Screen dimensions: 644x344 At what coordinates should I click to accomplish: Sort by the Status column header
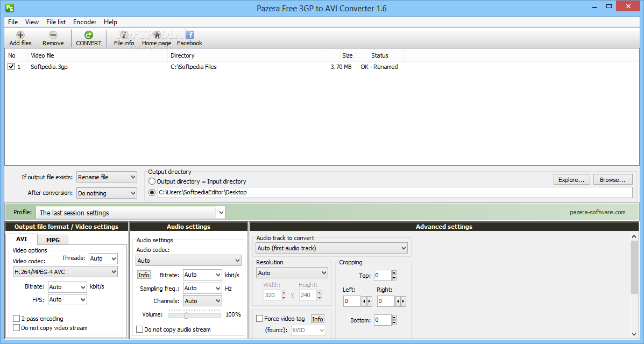[x=380, y=55]
